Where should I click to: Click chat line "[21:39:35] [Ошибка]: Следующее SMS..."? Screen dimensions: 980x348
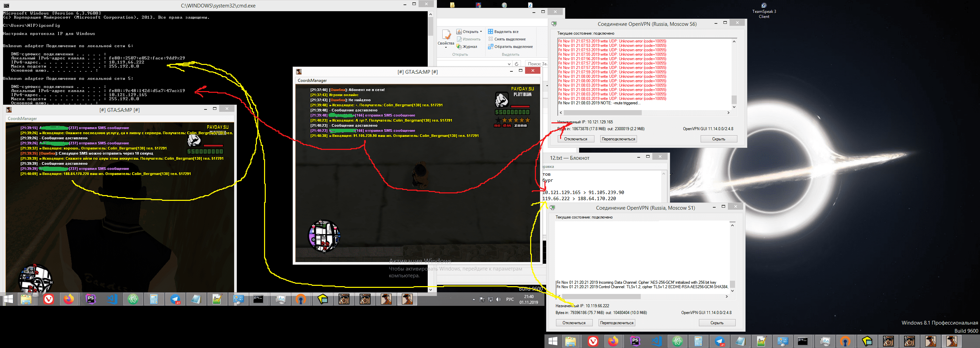87,154
